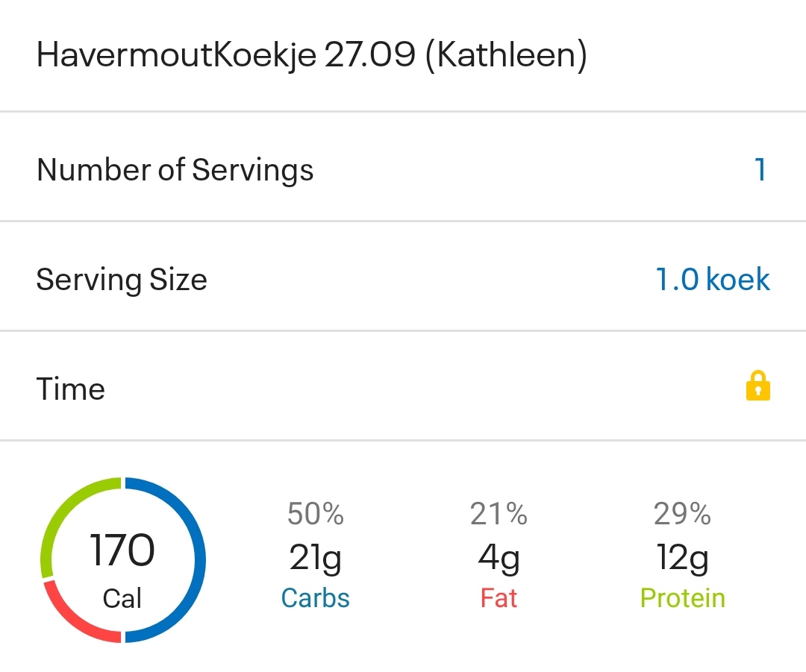Open the Time row label
Image resolution: width=806 pixels, height=672 pixels.
pyautogui.click(x=71, y=389)
